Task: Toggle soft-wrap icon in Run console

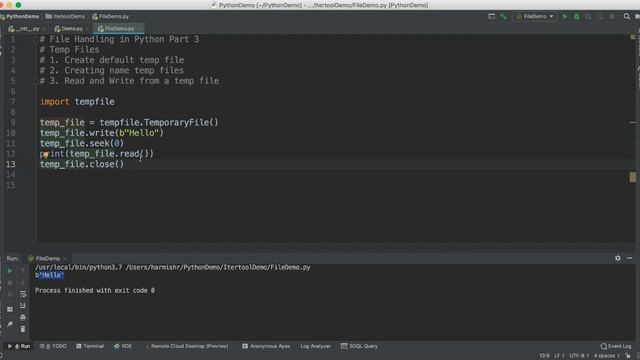Action: [23, 294]
